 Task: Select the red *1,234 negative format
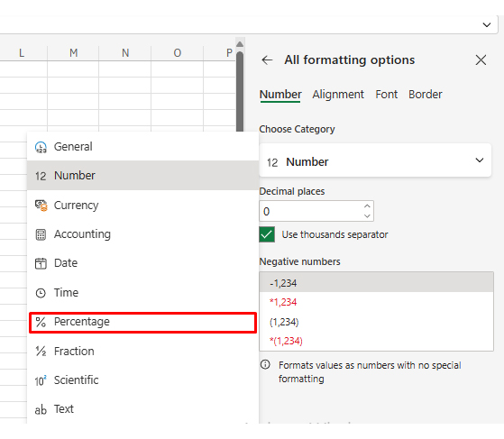pos(376,302)
